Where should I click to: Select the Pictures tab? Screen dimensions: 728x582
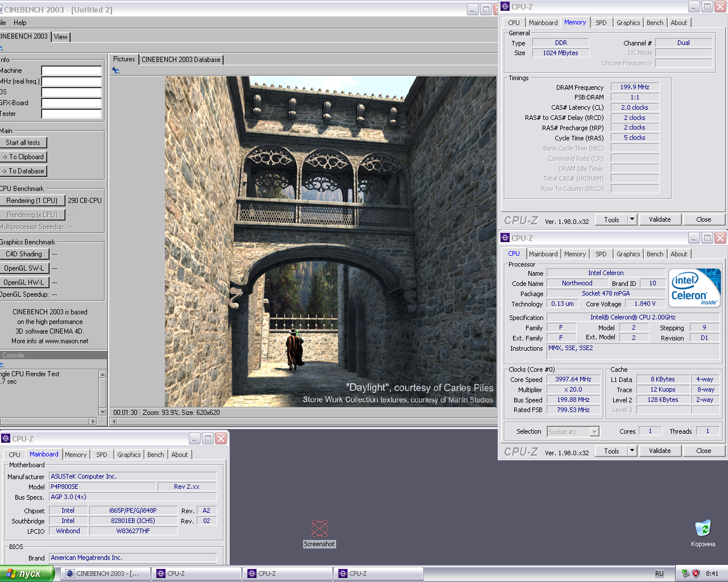124,59
